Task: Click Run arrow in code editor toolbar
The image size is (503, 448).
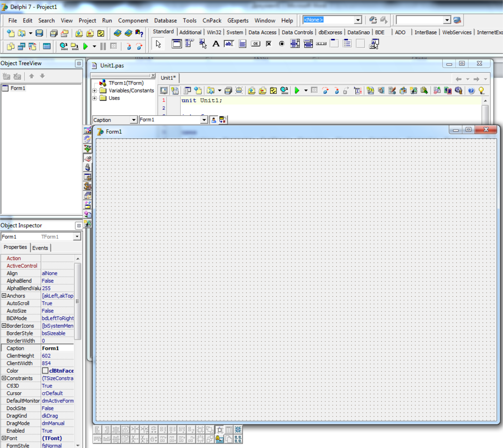Action: [297, 91]
